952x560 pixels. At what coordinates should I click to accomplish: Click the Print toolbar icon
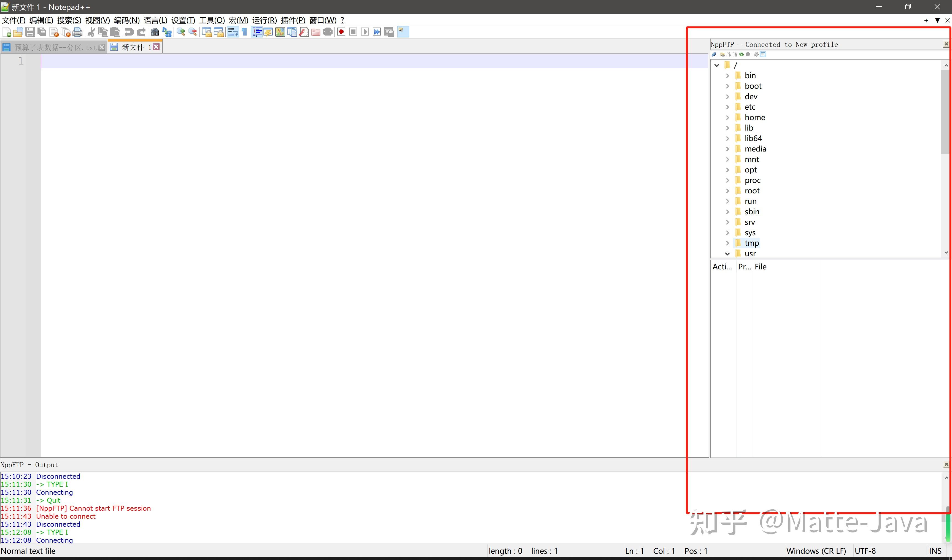(77, 32)
